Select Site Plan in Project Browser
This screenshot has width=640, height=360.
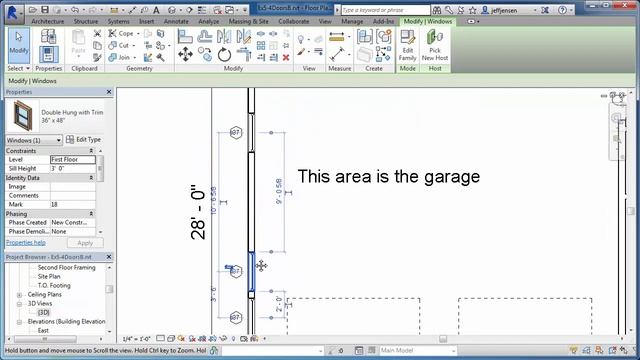coord(49,276)
